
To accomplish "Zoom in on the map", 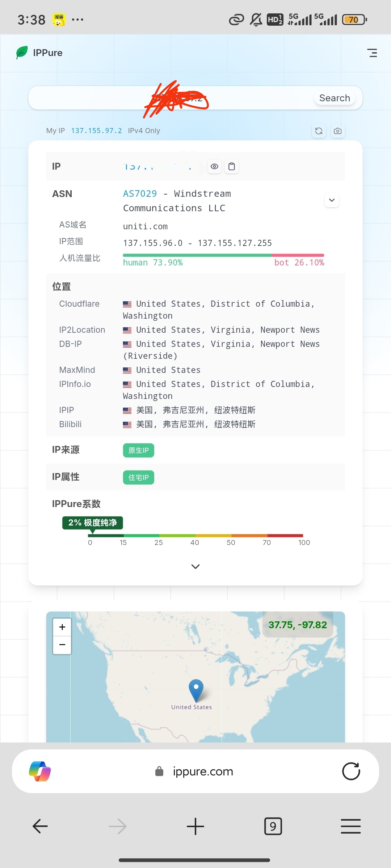I will click(x=62, y=627).
